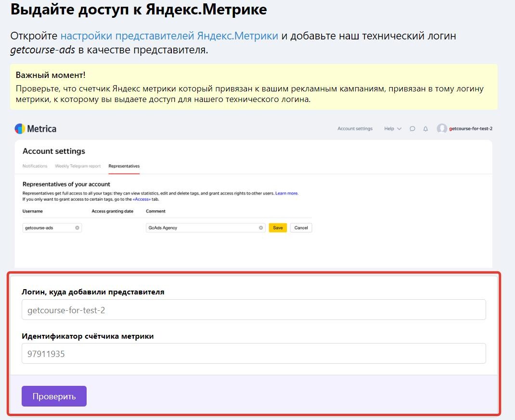Image resolution: width=515 pixels, height=420 pixels.
Task: Click the Access granting date column header
Action: coord(112,211)
